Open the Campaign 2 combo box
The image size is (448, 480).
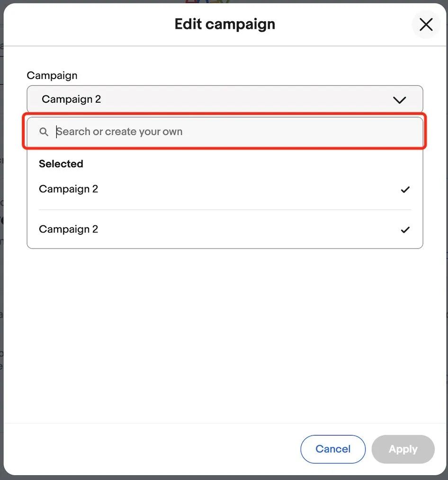click(x=225, y=99)
